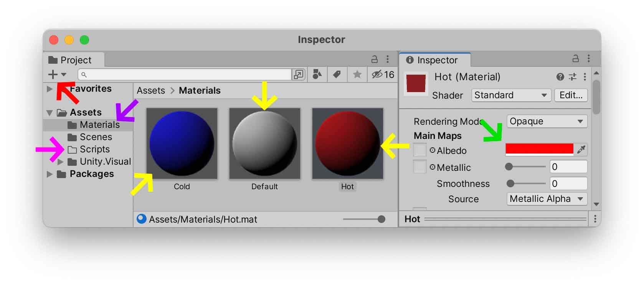This screenshot has width=644, height=284.
Task: Click the plus icon to create asset
Action: [53, 74]
